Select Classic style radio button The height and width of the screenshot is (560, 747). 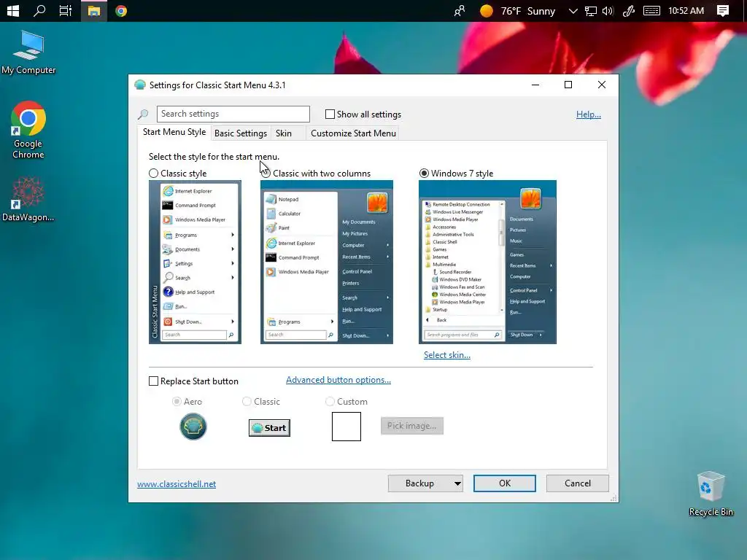(x=153, y=174)
